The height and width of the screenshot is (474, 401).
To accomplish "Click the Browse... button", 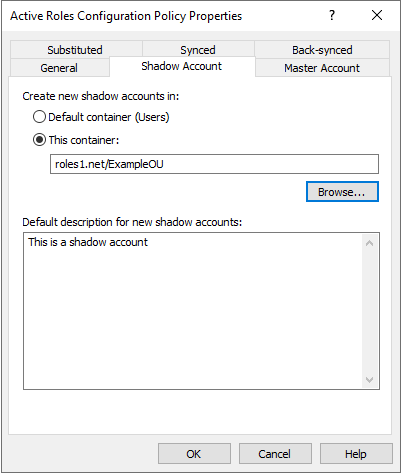I will (342, 192).
